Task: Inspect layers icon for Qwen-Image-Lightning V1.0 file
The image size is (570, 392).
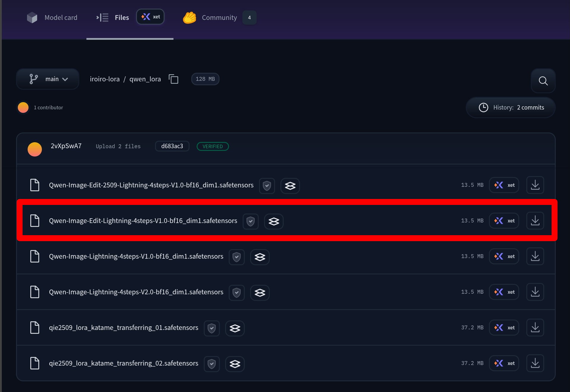Action: (x=260, y=257)
